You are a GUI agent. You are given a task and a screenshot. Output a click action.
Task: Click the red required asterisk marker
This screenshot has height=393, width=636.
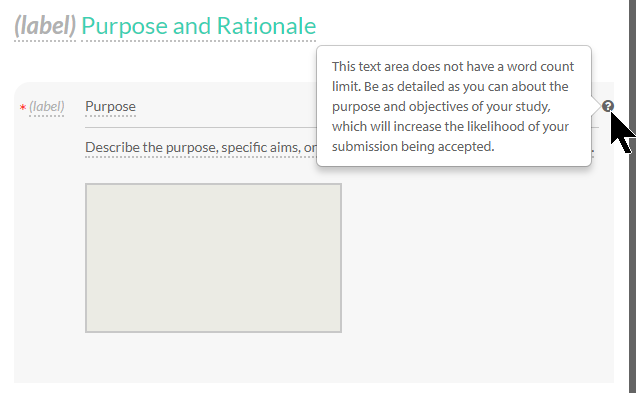click(x=23, y=107)
